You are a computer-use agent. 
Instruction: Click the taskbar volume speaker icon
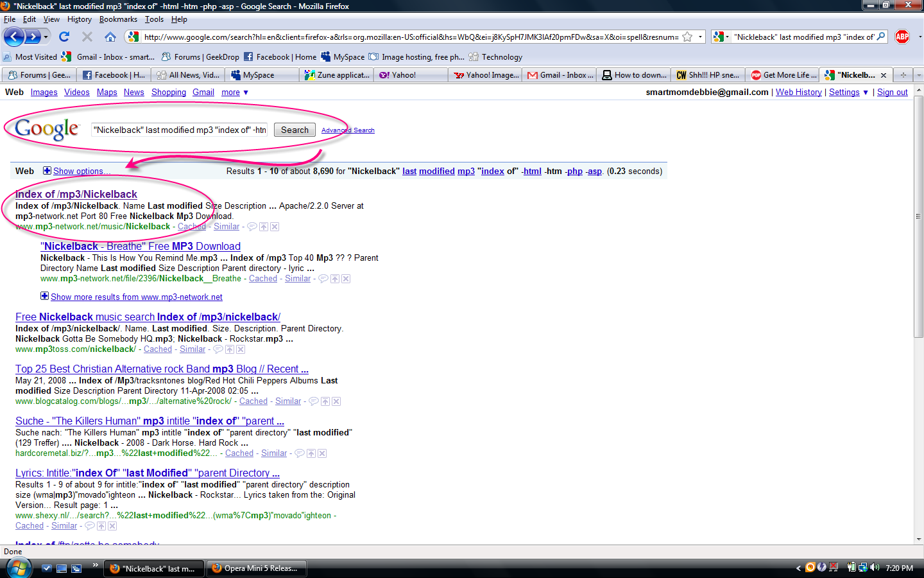coord(875,568)
